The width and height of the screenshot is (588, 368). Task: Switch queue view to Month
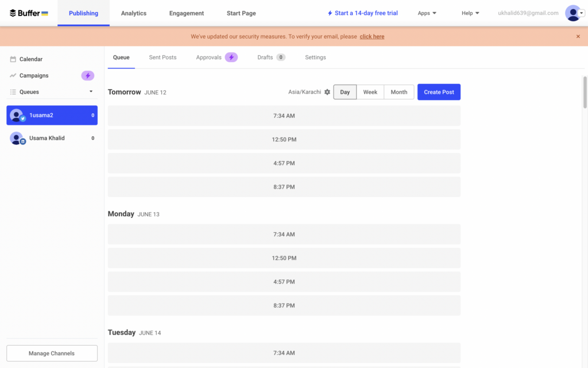(x=399, y=92)
